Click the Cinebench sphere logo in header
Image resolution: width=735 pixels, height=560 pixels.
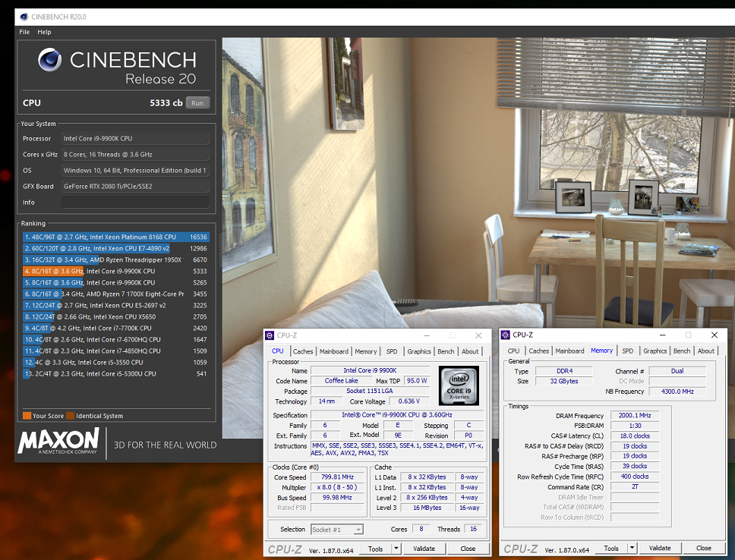tap(49, 60)
